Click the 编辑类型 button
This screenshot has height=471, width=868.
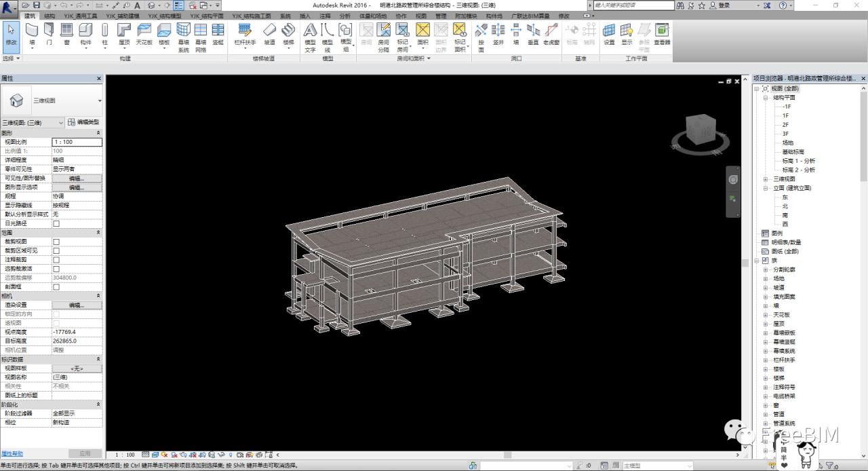pyautogui.click(x=84, y=122)
